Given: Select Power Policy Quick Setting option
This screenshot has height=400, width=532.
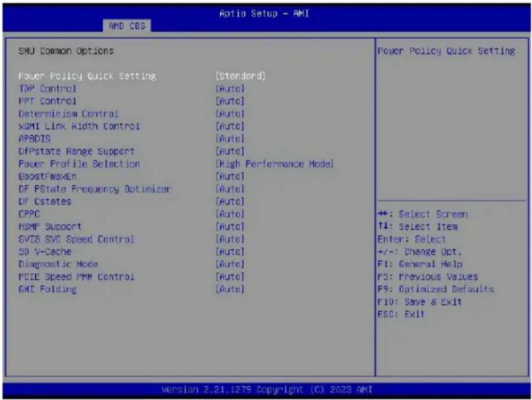Looking at the screenshot, I should point(87,76).
